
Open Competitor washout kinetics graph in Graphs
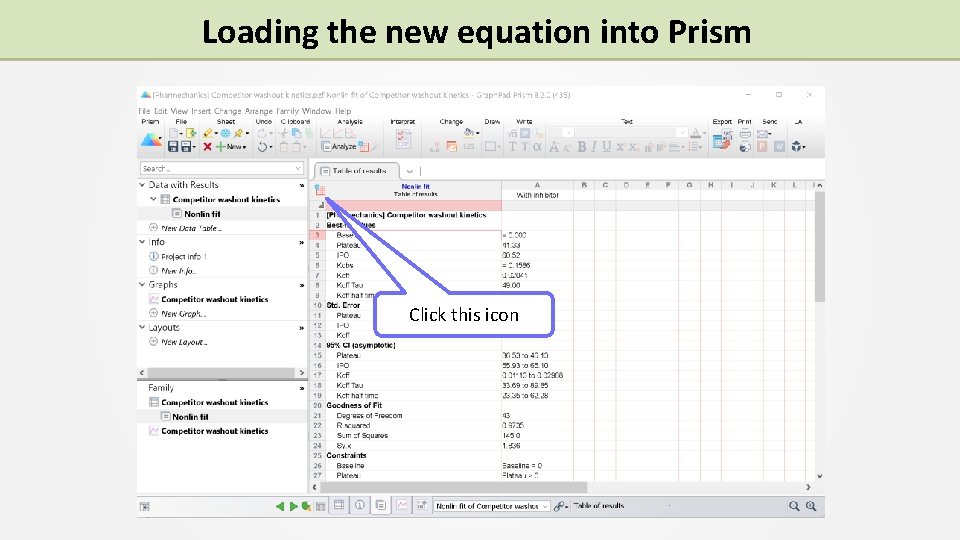[214, 299]
